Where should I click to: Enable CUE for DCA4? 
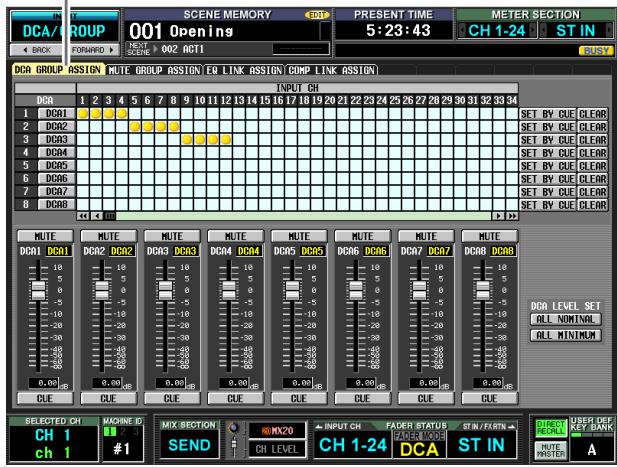236,399
